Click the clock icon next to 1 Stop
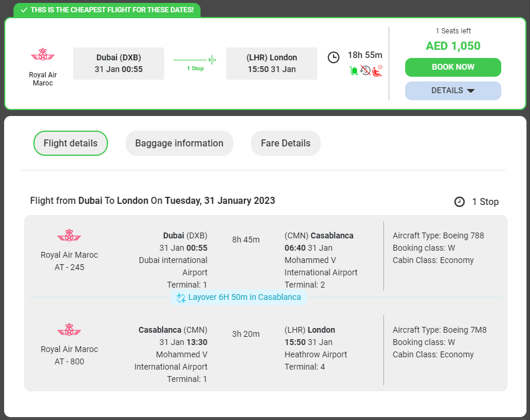Screen dimensions: 530x420 click(460, 202)
